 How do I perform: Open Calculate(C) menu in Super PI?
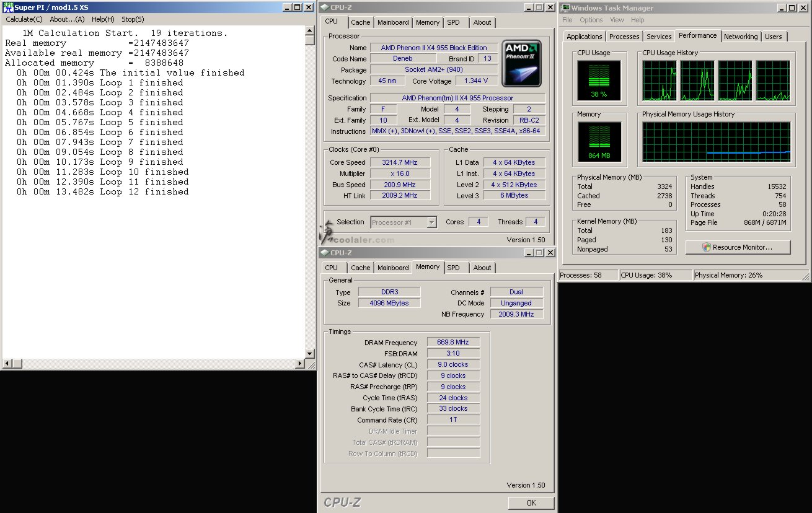pos(24,19)
